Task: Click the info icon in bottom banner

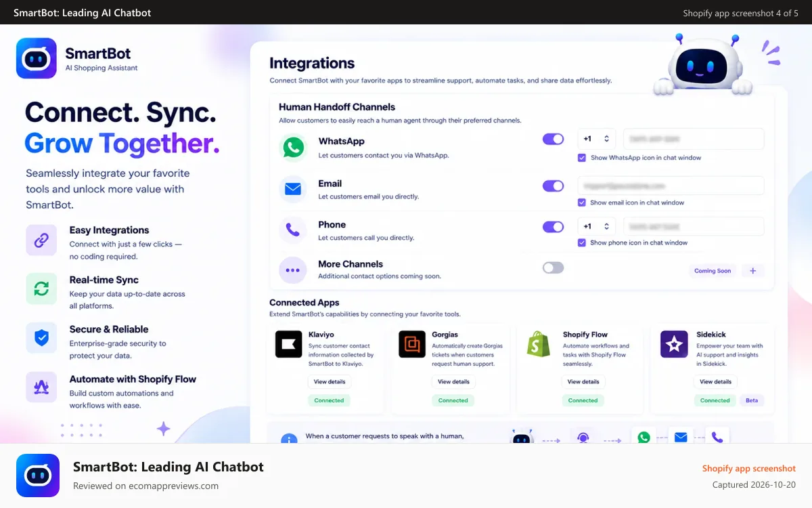Action: pos(289,439)
